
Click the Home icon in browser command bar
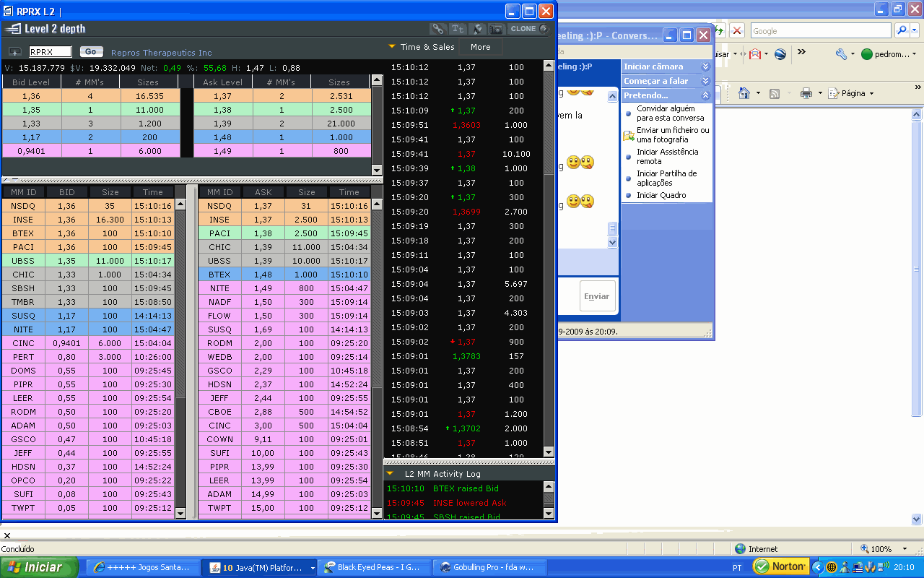click(744, 93)
